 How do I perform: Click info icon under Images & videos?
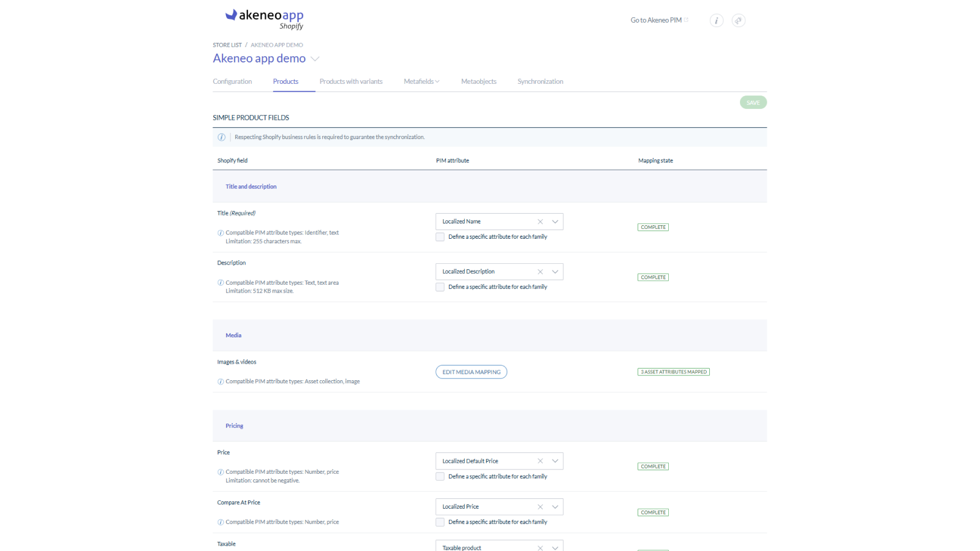coord(221,381)
